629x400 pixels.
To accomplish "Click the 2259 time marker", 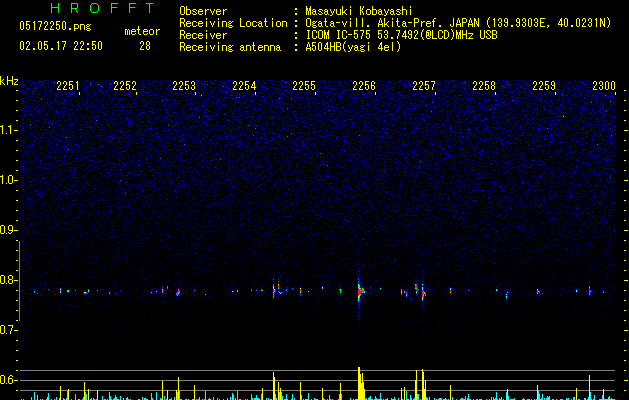I will click(544, 86).
